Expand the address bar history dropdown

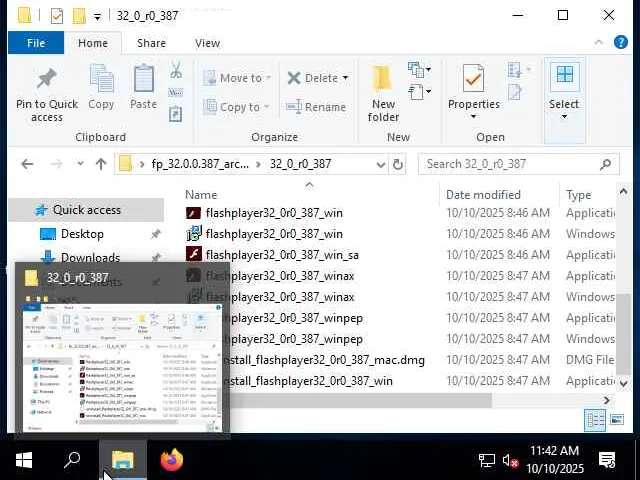pyautogui.click(x=380, y=164)
